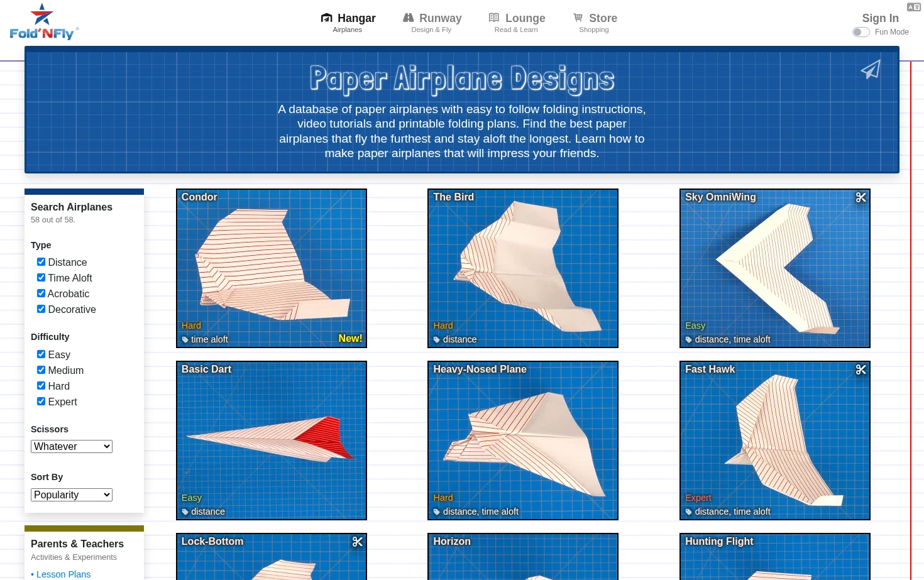Click the Sign In link

(880, 18)
